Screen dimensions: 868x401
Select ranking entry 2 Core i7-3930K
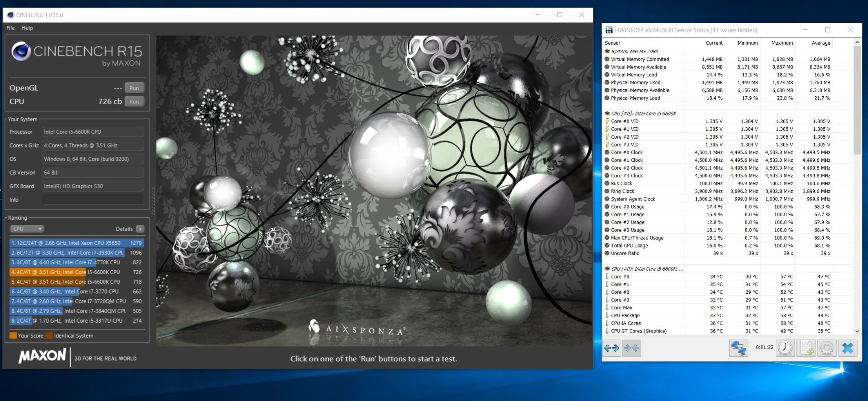[77, 253]
